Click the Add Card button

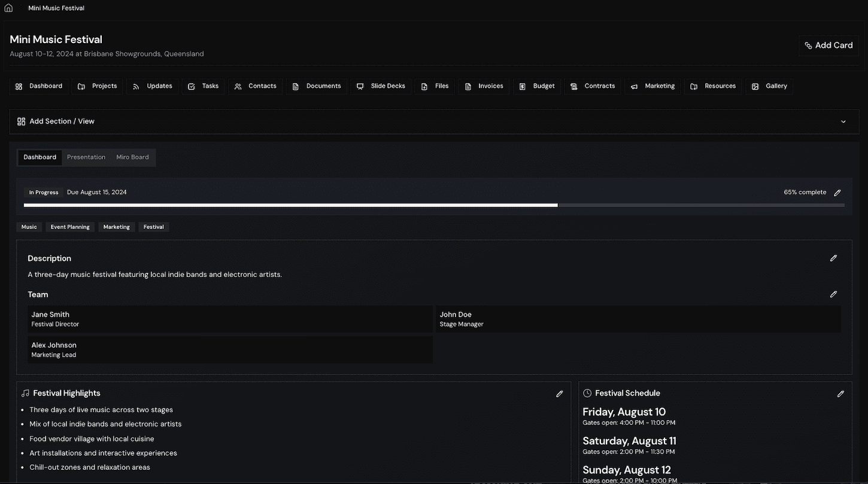coord(828,45)
